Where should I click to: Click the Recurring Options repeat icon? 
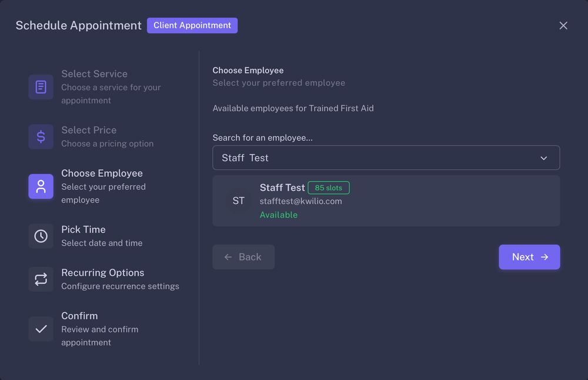[41, 279]
